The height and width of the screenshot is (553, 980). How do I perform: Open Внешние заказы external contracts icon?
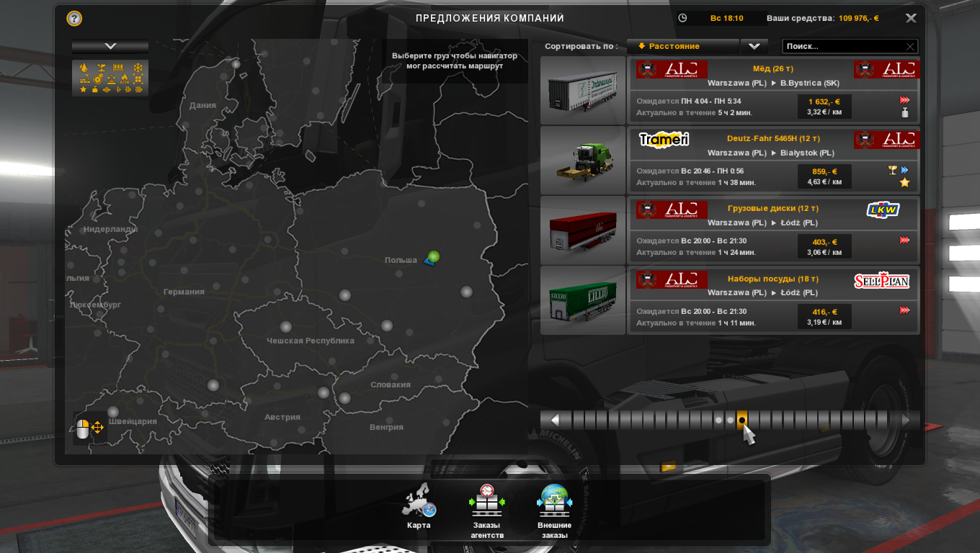tap(554, 503)
